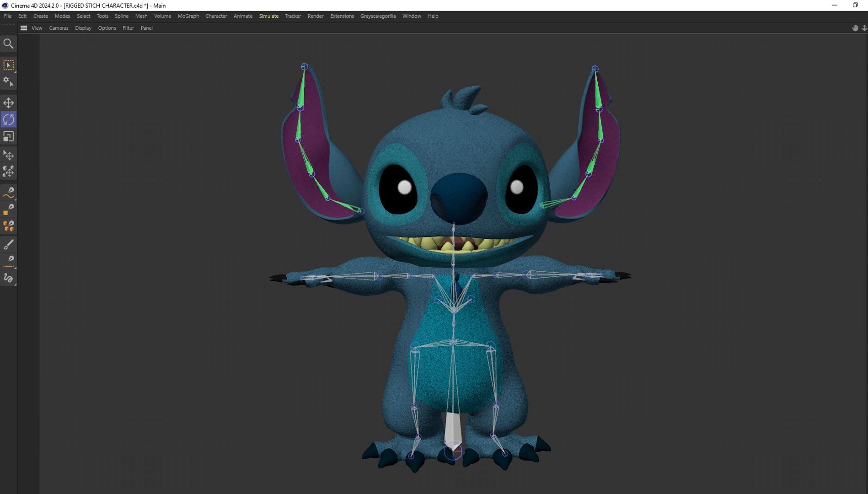868x494 pixels.
Task: Open the viewport hamburger menu
Action: point(24,28)
